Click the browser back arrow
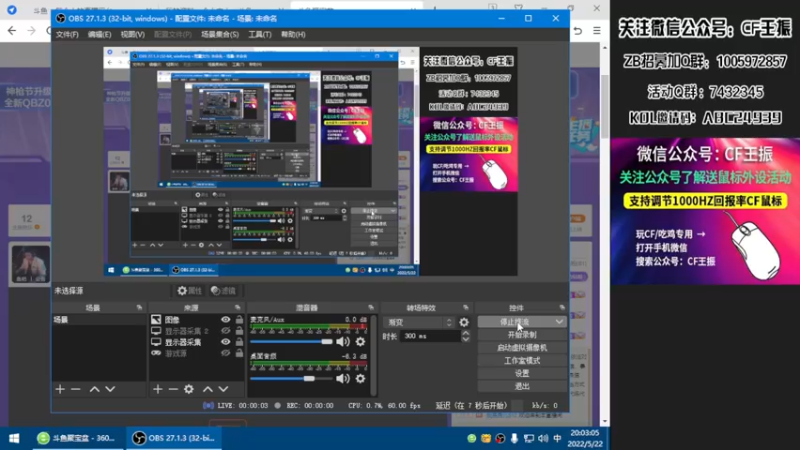This screenshot has width=800, height=450. coord(12,31)
